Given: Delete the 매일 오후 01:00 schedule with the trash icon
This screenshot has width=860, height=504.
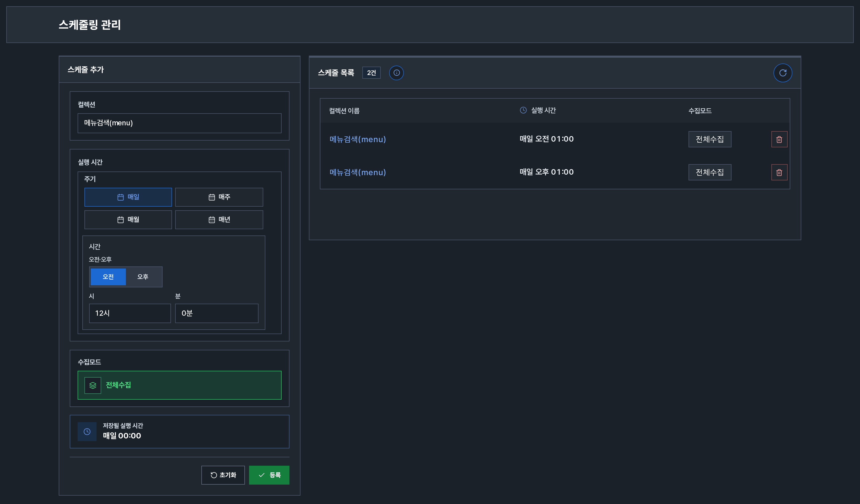Looking at the screenshot, I should click(x=779, y=172).
